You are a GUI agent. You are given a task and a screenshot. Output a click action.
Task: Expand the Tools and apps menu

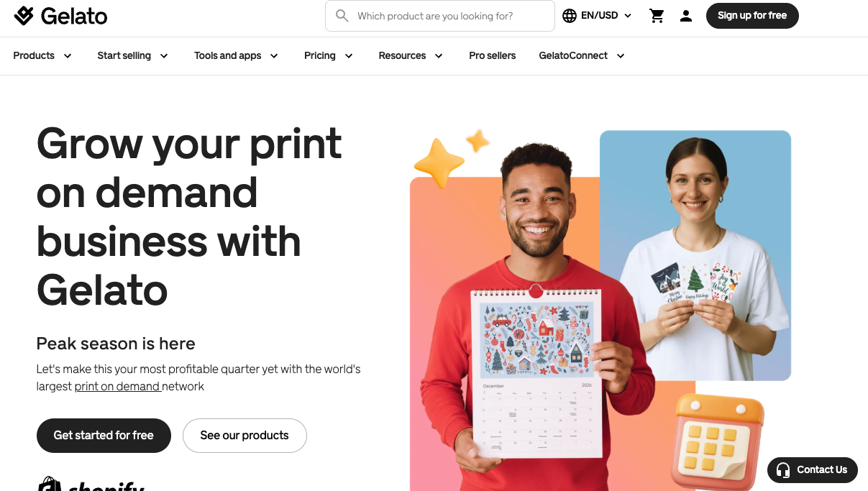pos(237,56)
